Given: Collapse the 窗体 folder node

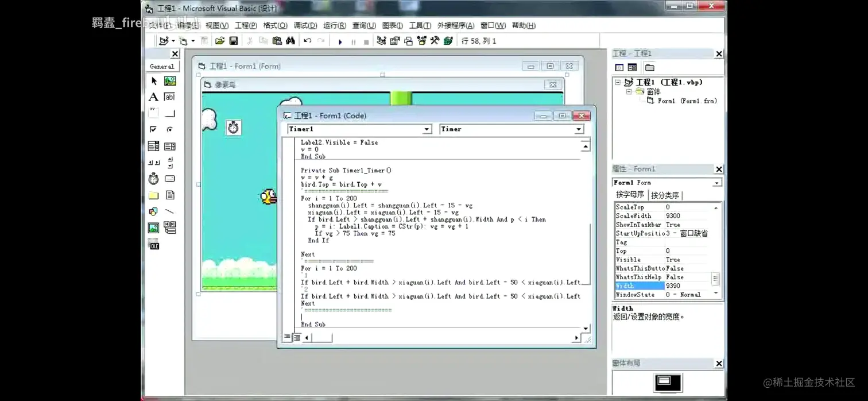Looking at the screenshot, I should [629, 91].
